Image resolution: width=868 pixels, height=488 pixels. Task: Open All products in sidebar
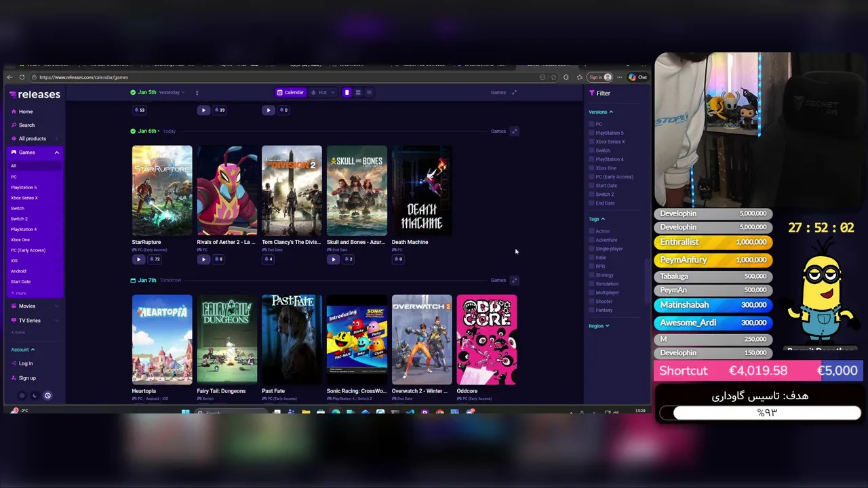(28, 138)
